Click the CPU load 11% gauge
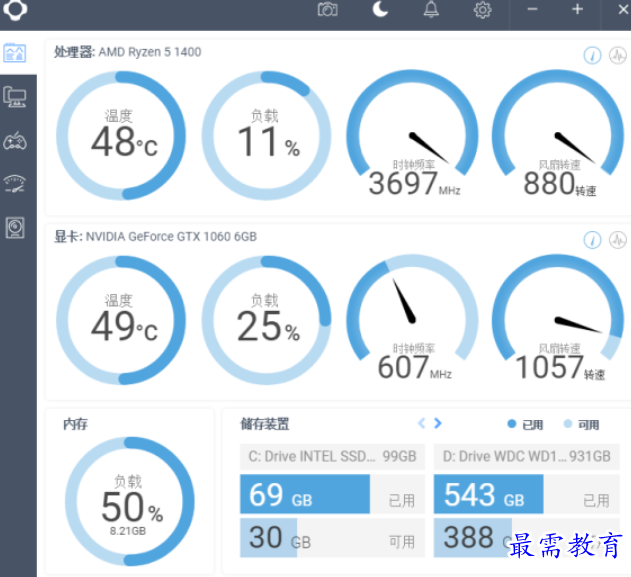This screenshot has width=631, height=577. point(266,136)
